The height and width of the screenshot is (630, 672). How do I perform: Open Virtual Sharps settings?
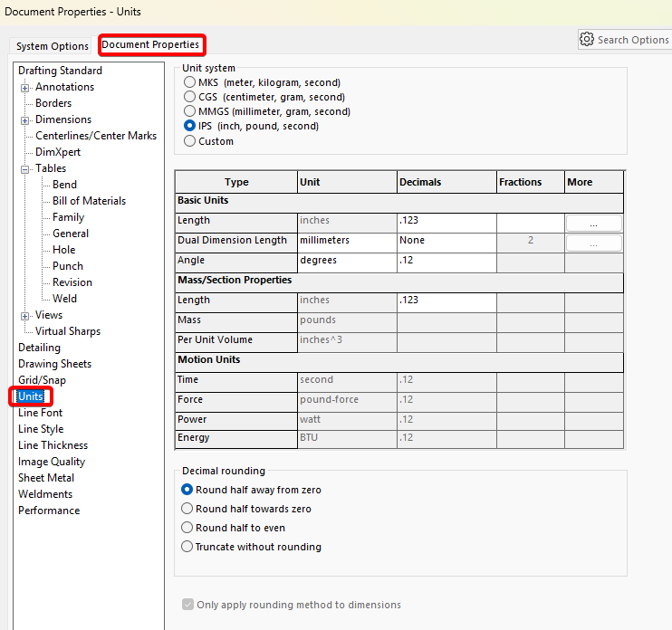tap(68, 330)
